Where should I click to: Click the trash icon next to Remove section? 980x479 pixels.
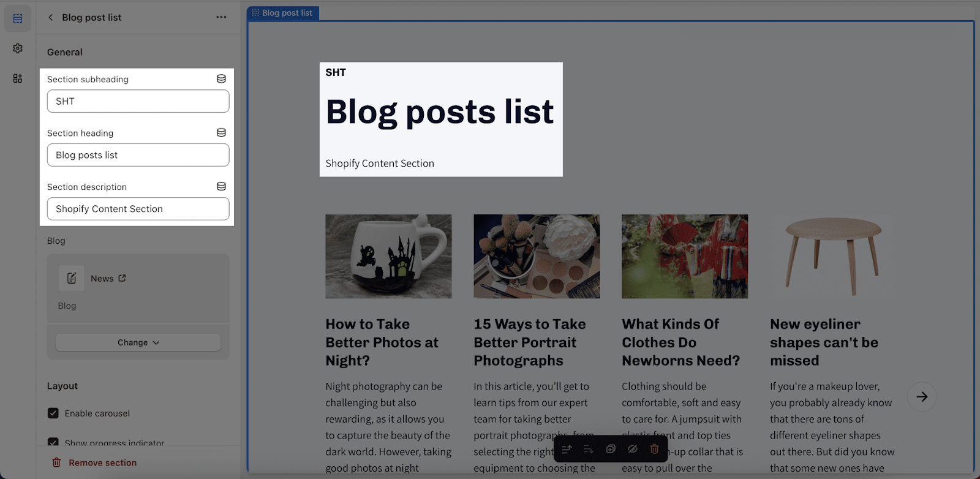point(56,462)
